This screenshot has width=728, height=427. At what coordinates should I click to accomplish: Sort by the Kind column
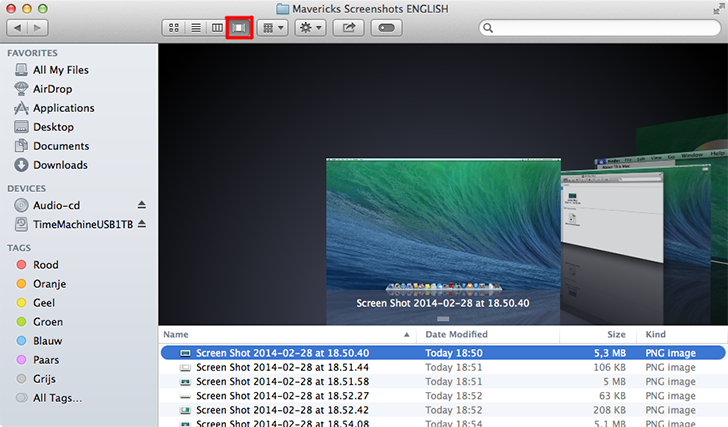point(656,334)
